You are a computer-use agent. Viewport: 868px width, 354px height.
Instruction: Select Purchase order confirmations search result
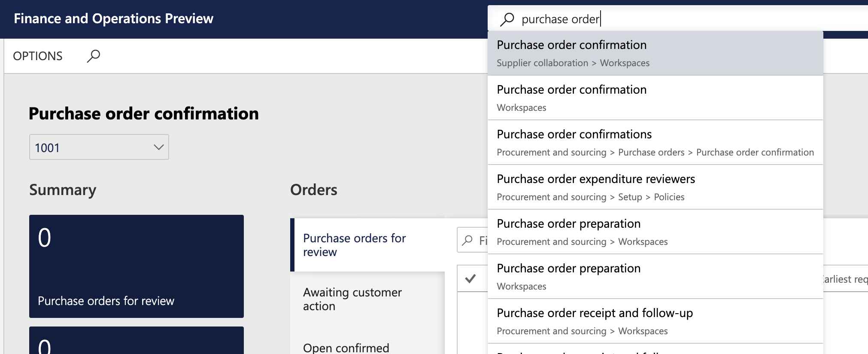point(655,143)
